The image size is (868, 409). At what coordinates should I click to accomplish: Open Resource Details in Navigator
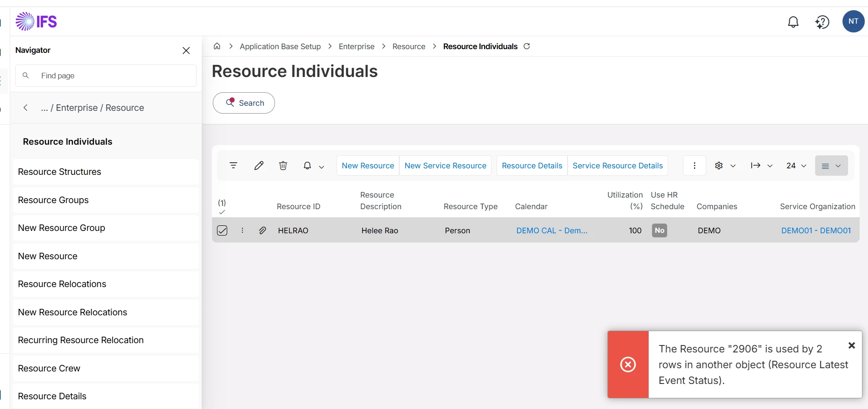pyautogui.click(x=106, y=396)
